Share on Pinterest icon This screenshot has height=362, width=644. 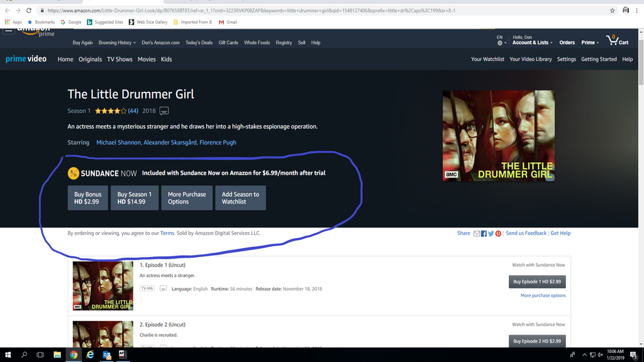click(x=498, y=234)
